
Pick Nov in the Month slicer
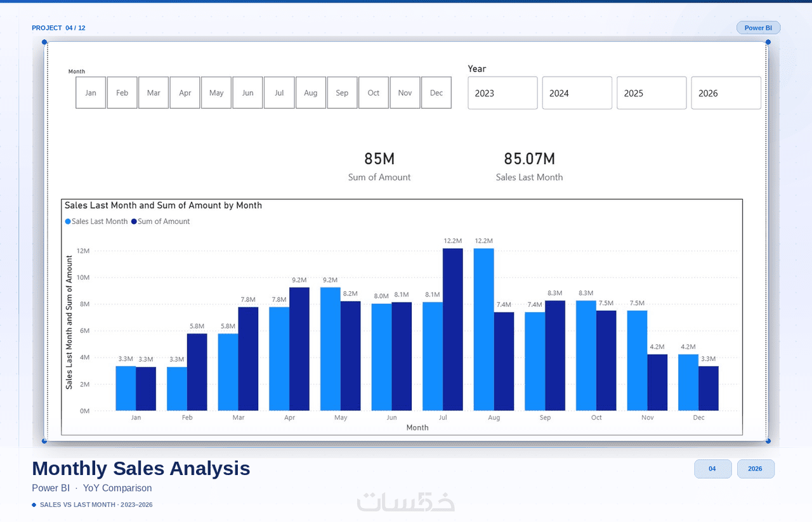tap(405, 93)
